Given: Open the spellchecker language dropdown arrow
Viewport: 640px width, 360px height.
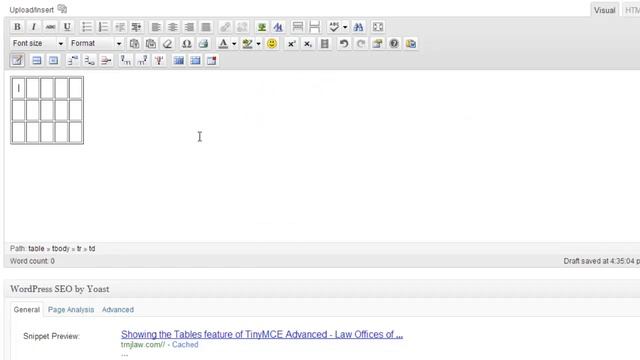Looking at the screenshot, I should 345,27.
